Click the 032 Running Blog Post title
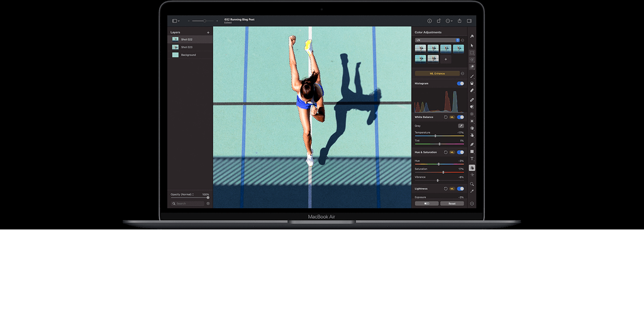Screen dimensions: 644x332 coord(240,19)
